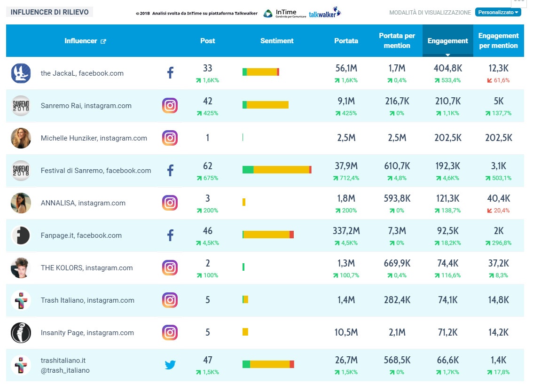Sort the table by Portata column
The width and height of the screenshot is (533, 392).
346,41
